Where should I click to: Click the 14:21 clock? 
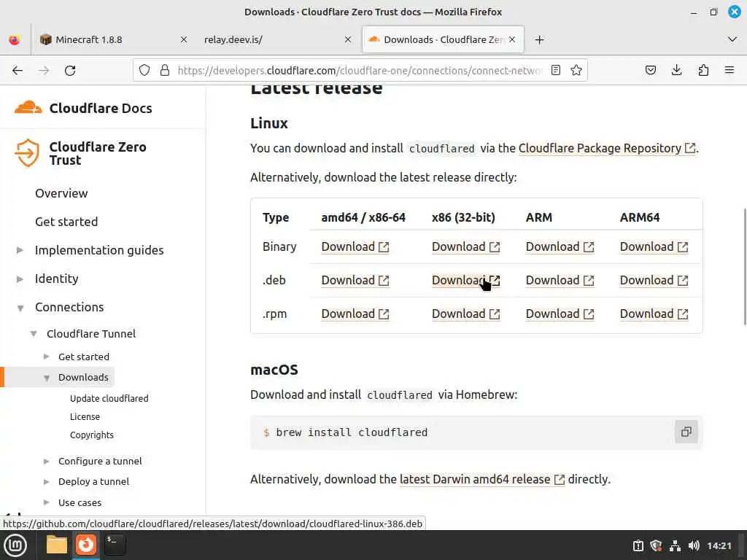719,545
